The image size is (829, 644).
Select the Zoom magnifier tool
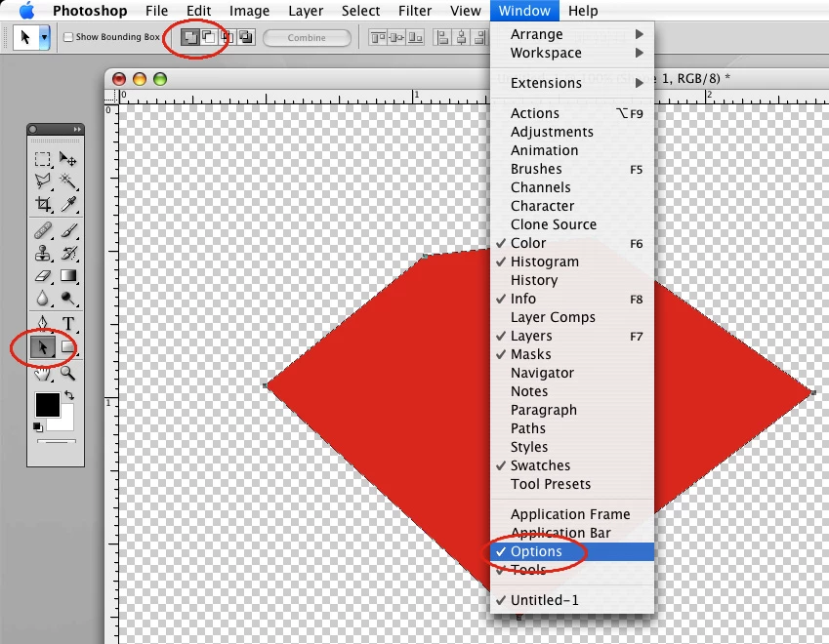[x=67, y=374]
